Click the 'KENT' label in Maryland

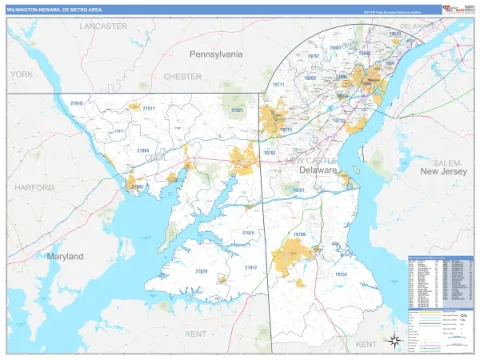pos(196,334)
